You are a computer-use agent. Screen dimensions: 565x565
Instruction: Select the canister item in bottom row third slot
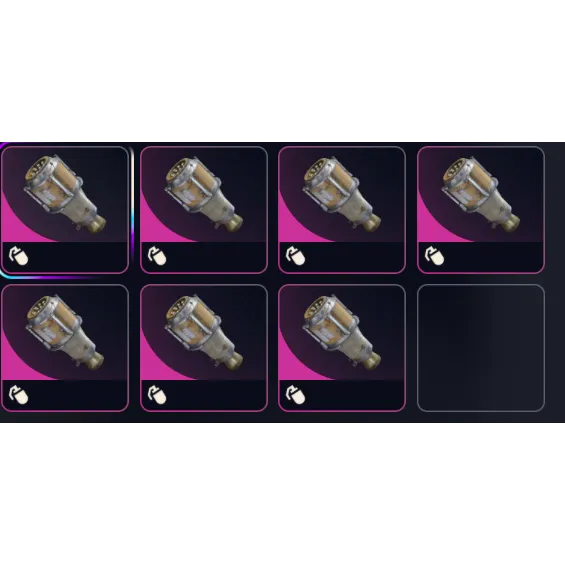pos(342,332)
